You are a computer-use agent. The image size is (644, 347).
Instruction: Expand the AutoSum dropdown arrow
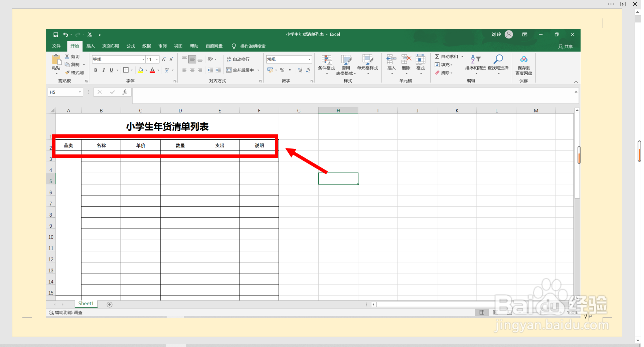[x=463, y=56]
